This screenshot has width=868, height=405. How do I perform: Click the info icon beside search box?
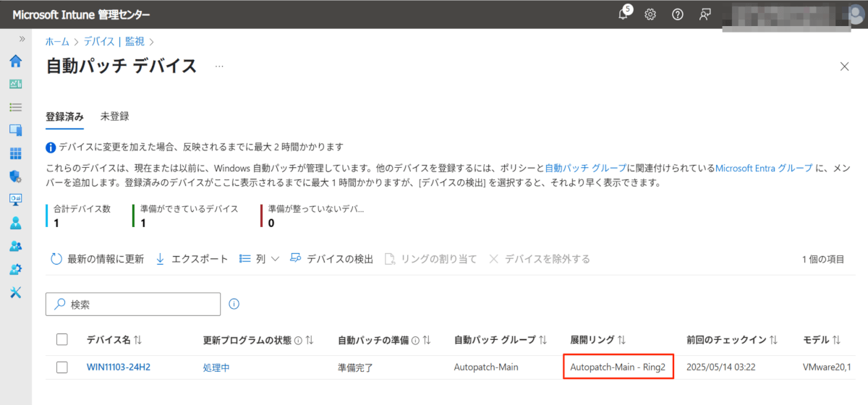click(234, 304)
